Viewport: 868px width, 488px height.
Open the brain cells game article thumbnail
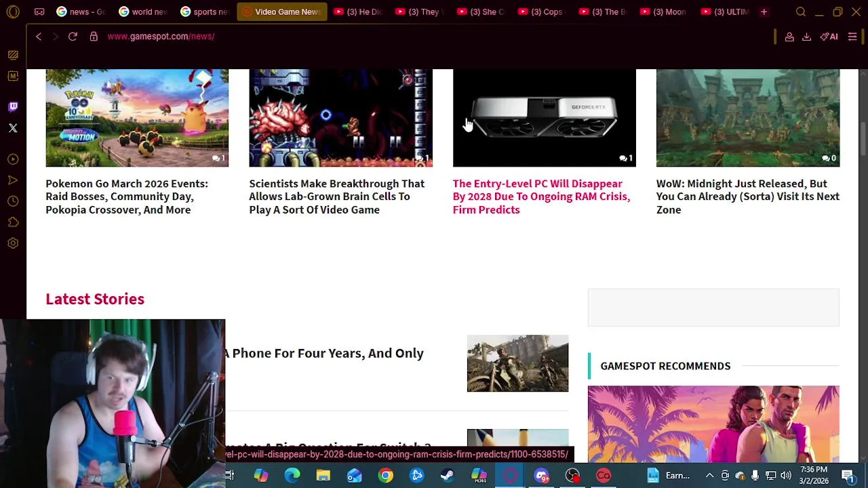click(340, 118)
